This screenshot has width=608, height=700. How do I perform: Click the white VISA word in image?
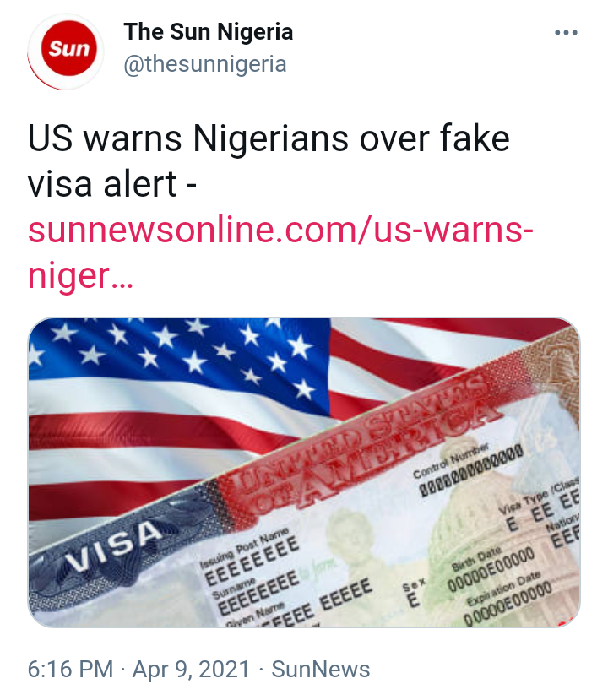(x=114, y=547)
